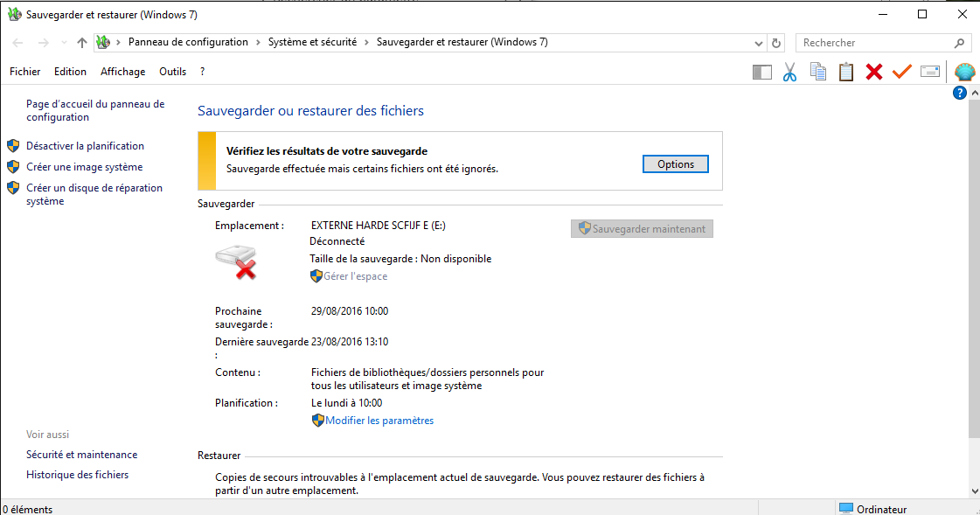Click the window title bar app icon
980x515 pixels.
14,14
